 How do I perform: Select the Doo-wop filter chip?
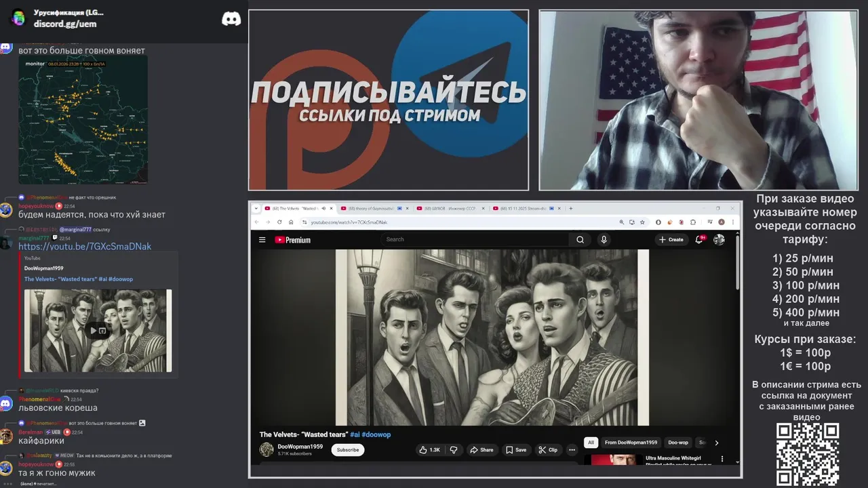tap(678, 443)
